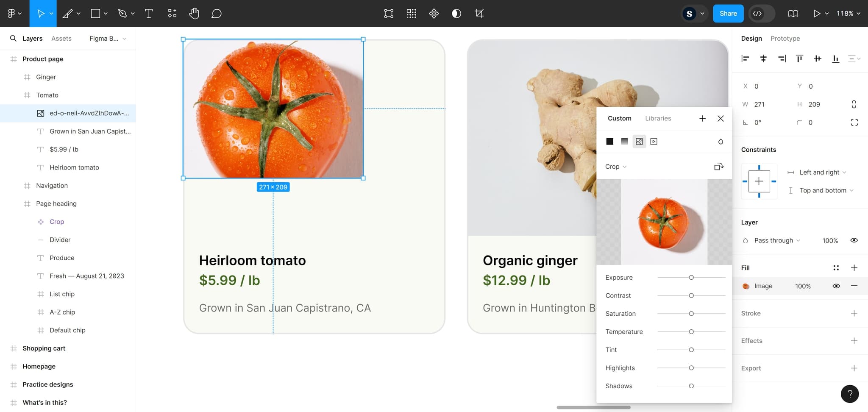868x412 pixels.
Task: Click the Share button
Action: (728, 13)
